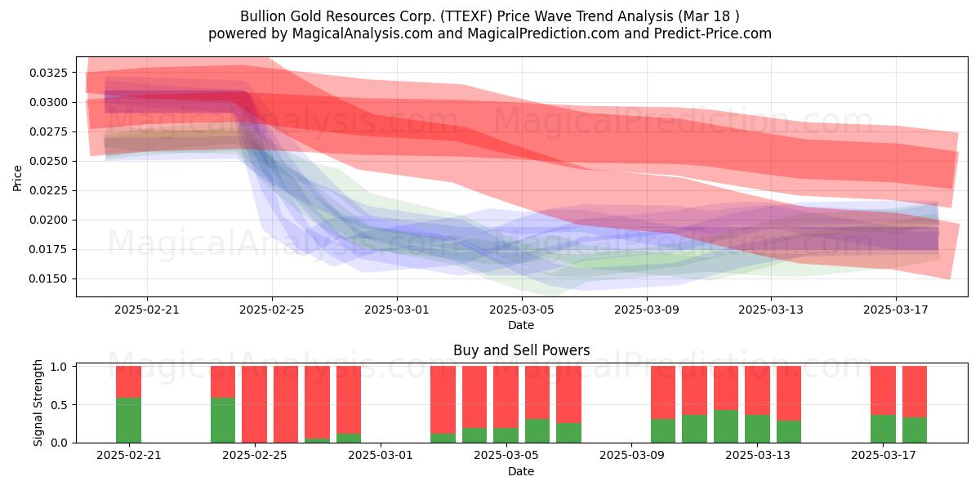
Task: Click the 2025-03-05 date under the price chart
Action: (521, 310)
